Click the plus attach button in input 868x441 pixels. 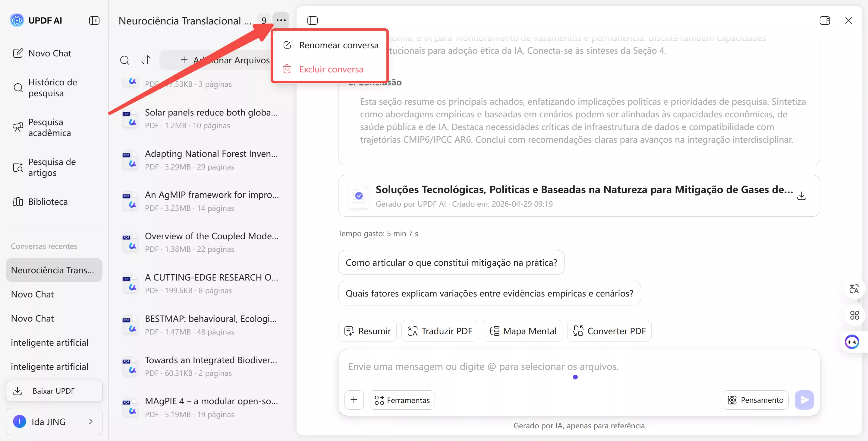point(354,400)
